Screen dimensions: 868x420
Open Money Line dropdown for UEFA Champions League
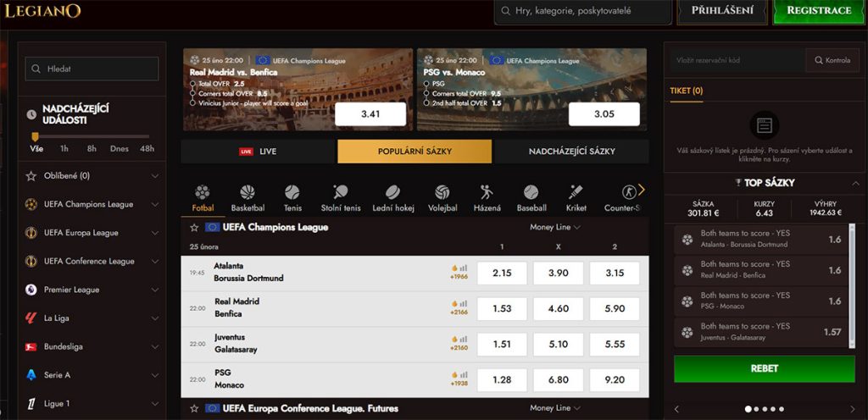pos(555,227)
